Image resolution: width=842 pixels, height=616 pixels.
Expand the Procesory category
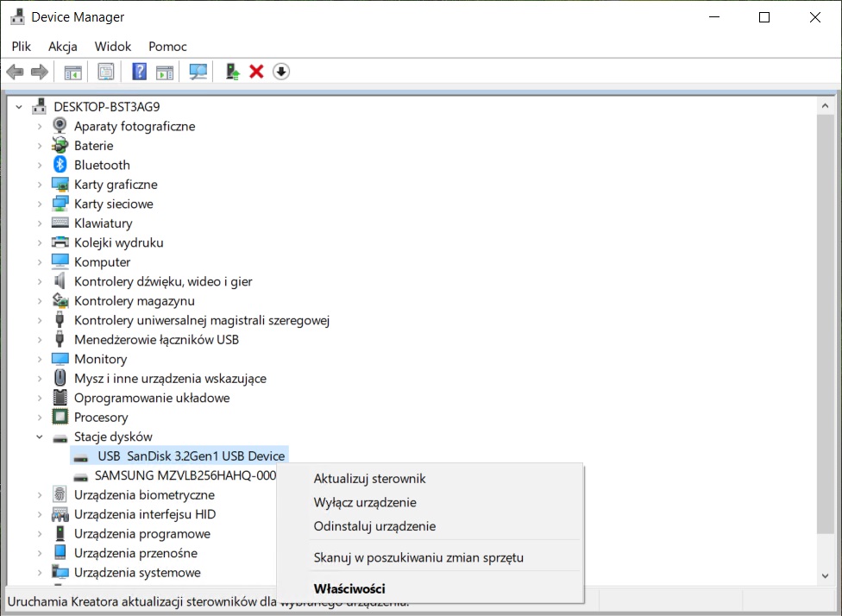[40, 418]
